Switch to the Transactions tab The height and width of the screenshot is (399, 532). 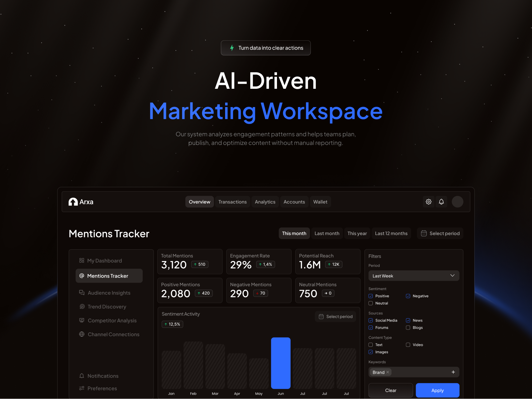(x=232, y=202)
